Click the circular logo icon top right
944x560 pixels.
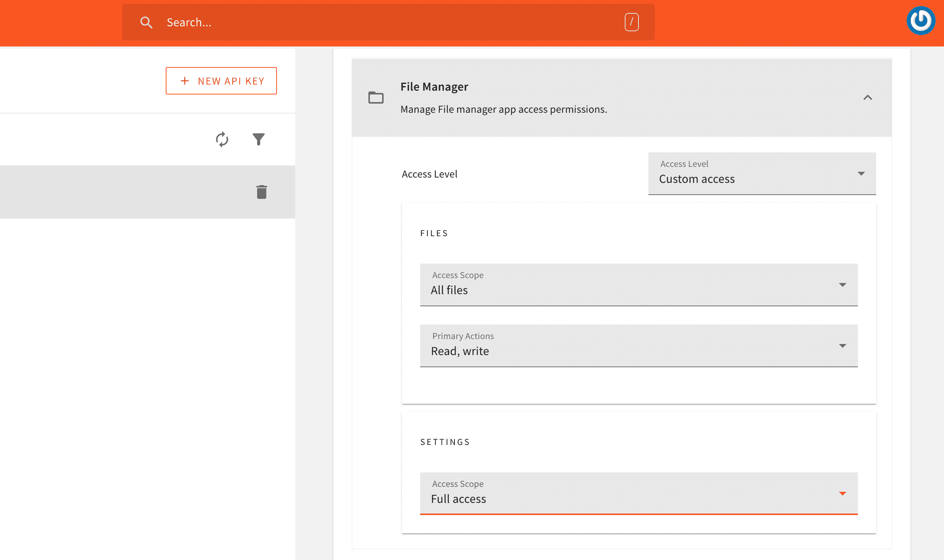point(921,21)
